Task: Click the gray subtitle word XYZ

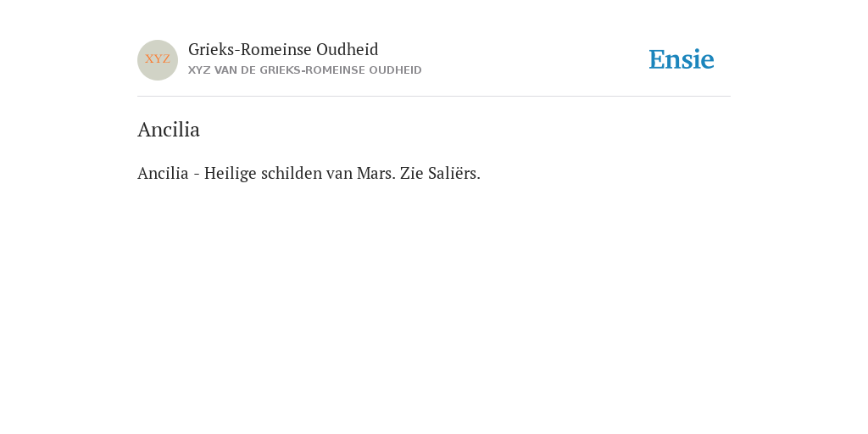Action: pos(199,70)
